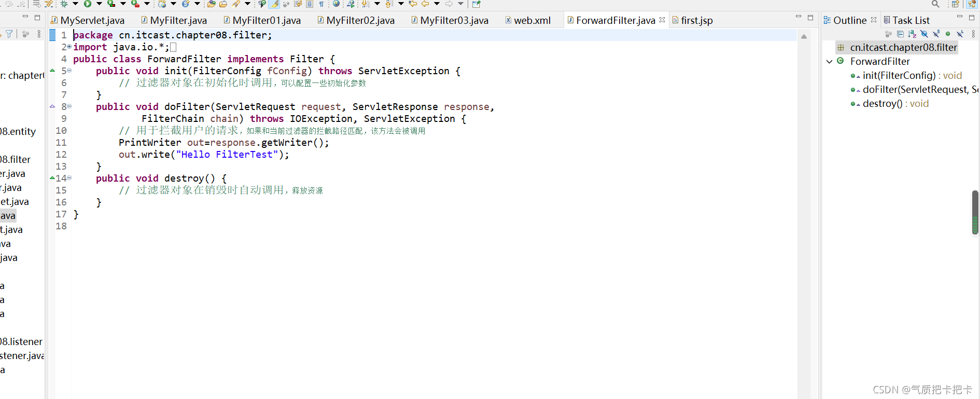Click the filter funnel icon in left panel
This screenshot has width=980, height=399.
[9, 34]
